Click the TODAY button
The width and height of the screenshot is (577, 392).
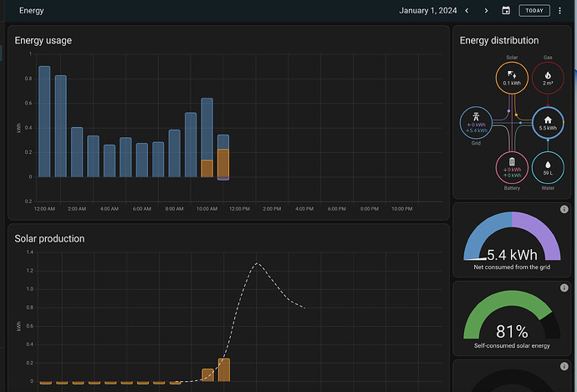534,11
